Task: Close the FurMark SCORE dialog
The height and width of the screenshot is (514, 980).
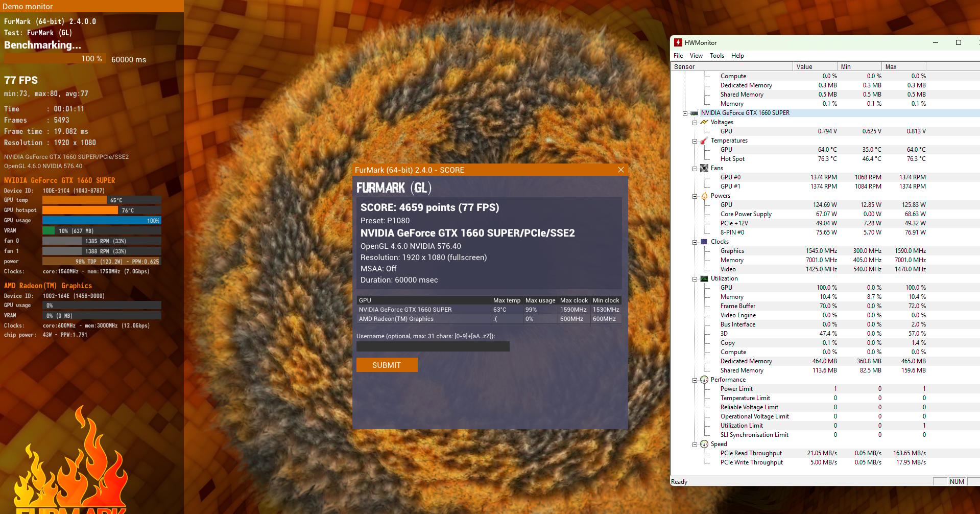Action: tap(621, 170)
